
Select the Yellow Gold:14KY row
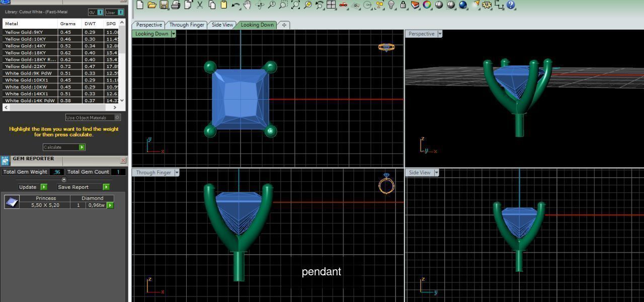[61, 46]
